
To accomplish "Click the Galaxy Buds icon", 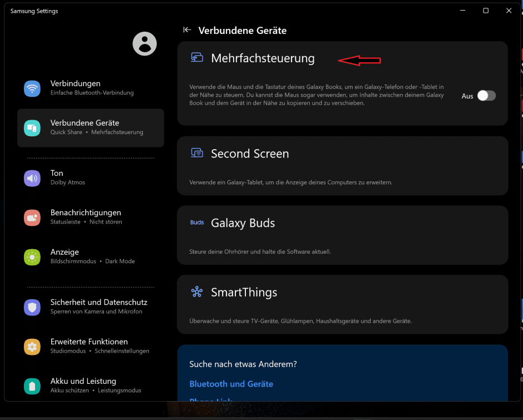I will pos(197,223).
